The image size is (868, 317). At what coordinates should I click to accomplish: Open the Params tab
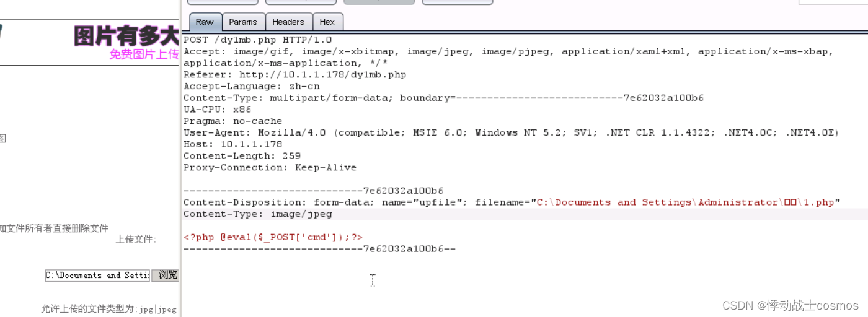coord(243,22)
